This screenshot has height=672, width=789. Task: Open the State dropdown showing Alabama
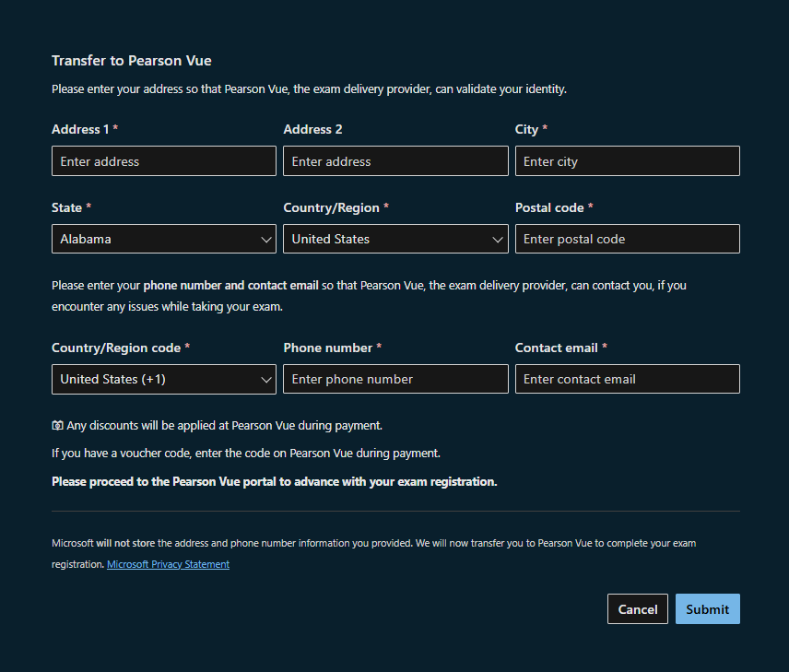[x=163, y=239]
